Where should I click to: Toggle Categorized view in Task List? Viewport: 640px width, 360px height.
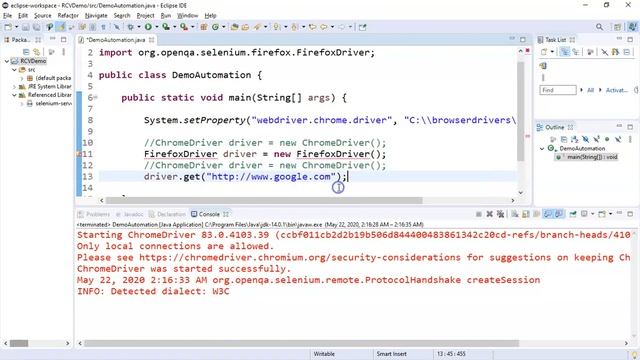(x=565, y=52)
